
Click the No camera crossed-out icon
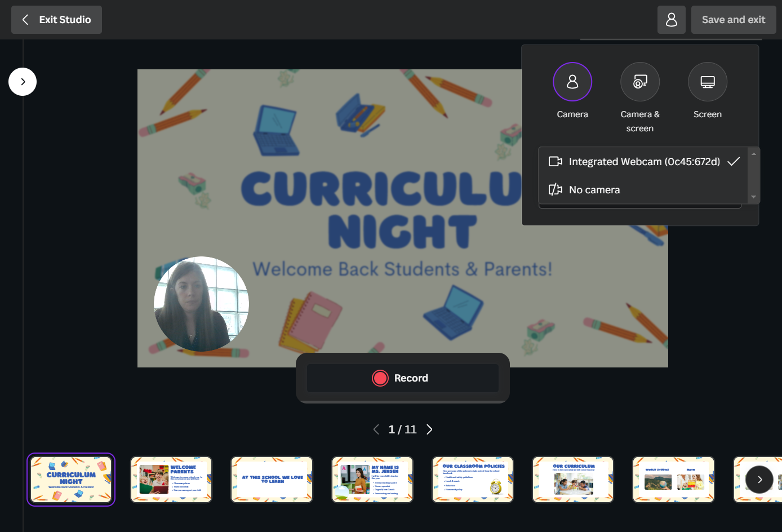pos(556,189)
